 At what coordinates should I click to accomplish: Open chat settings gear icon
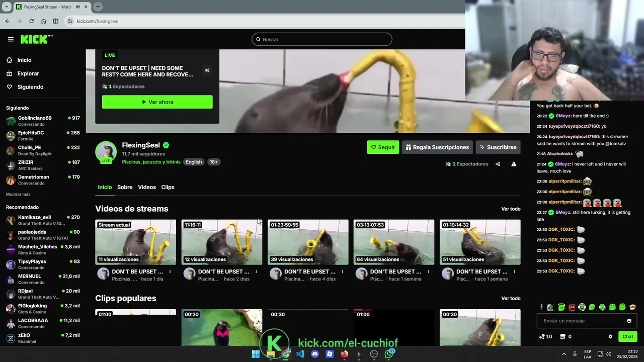pyautogui.click(x=610, y=337)
